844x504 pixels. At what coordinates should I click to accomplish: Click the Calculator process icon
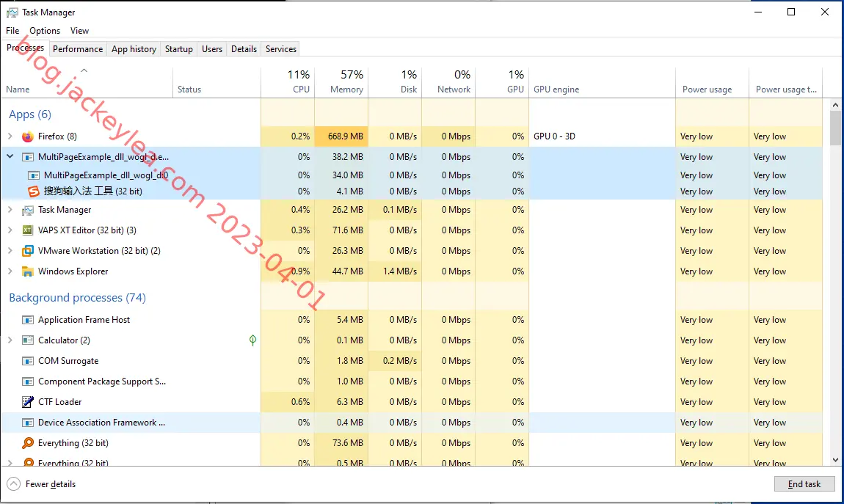27,340
